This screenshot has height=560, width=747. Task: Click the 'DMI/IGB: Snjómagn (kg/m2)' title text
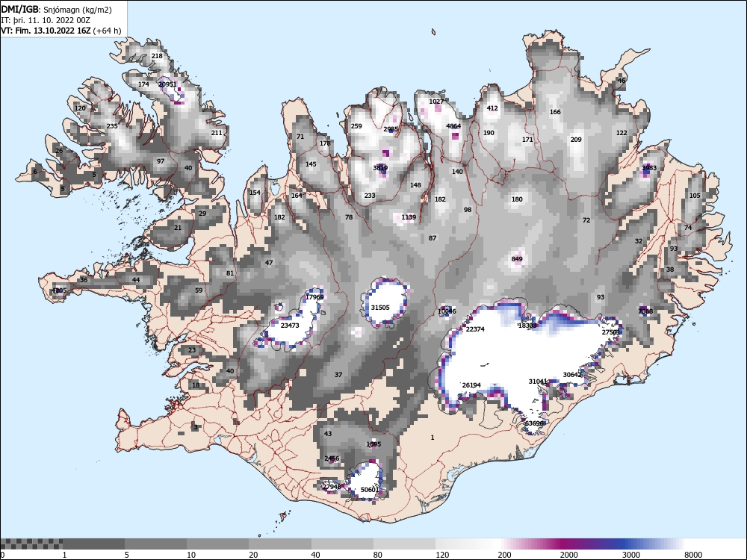click(x=56, y=10)
